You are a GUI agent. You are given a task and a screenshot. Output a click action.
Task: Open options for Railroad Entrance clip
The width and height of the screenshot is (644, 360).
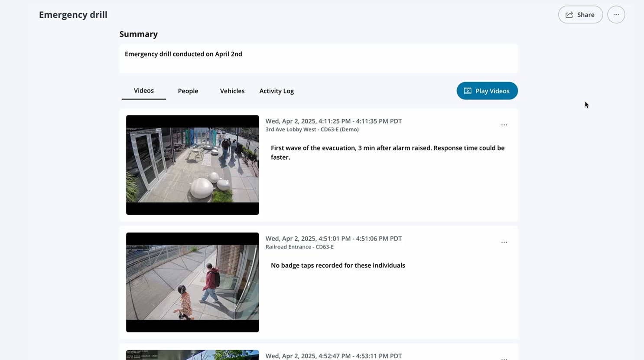click(504, 242)
